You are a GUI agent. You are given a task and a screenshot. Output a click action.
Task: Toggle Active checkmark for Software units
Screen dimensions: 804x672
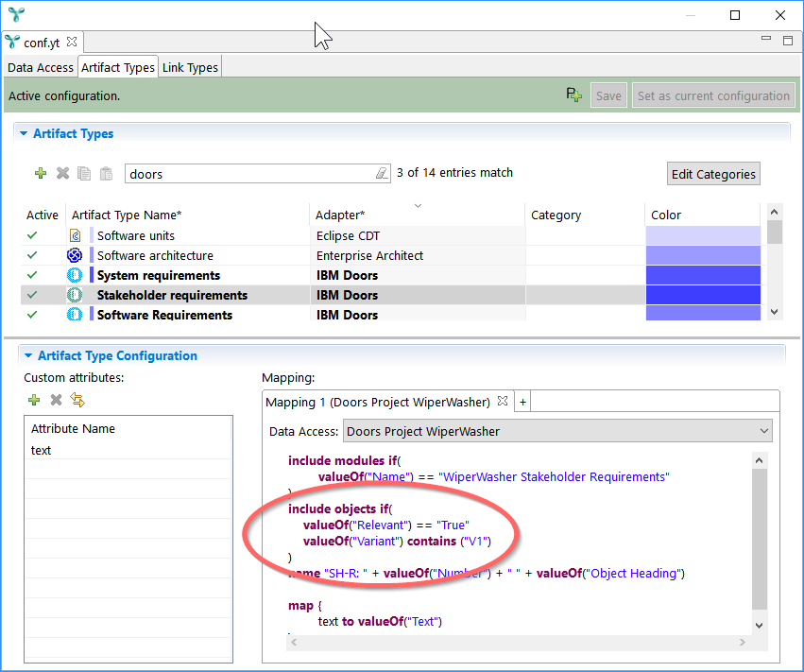click(32, 235)
